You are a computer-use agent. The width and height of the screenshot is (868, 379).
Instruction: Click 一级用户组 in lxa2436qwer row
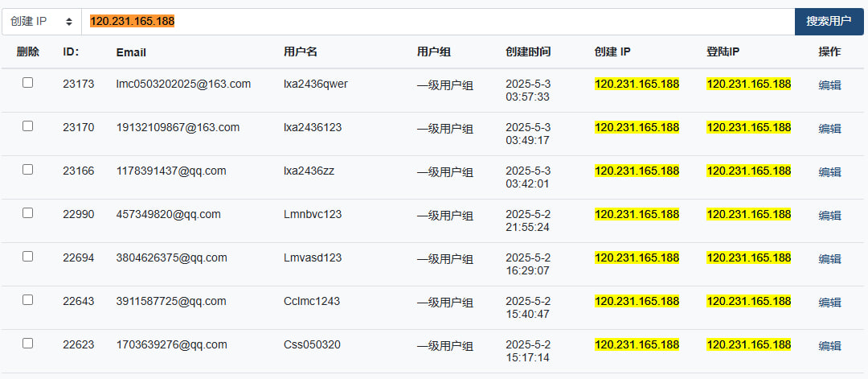click(x=445, y=85)
